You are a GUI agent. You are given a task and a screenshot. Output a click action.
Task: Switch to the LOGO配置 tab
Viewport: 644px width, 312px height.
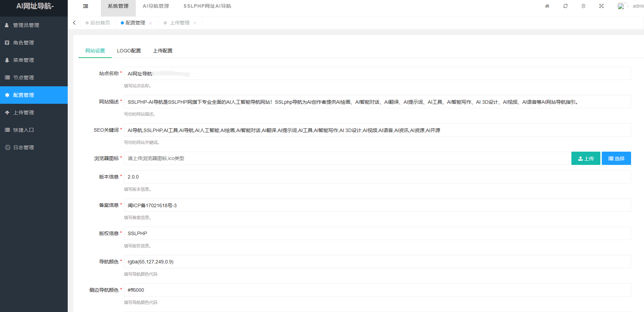(x=129, y=51)
